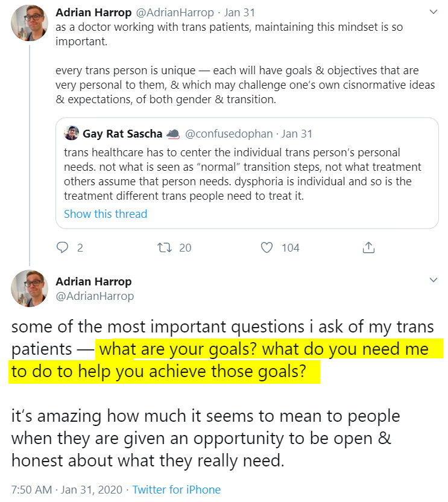The image size is (448, 502).
Task: Click the Jan 31 date on top tweet
Action: 239,13
